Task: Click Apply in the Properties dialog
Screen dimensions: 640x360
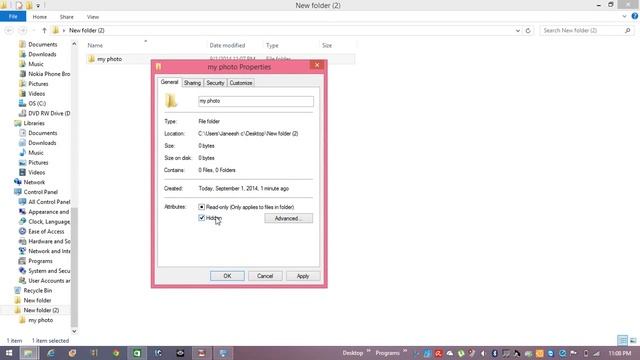Action: point(303,276)
